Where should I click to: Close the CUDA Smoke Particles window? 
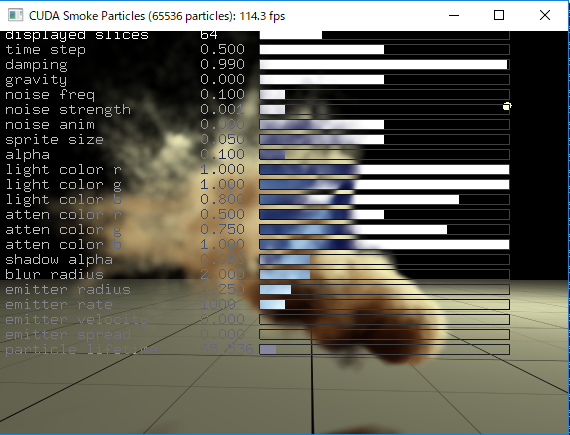coord(545,15)
